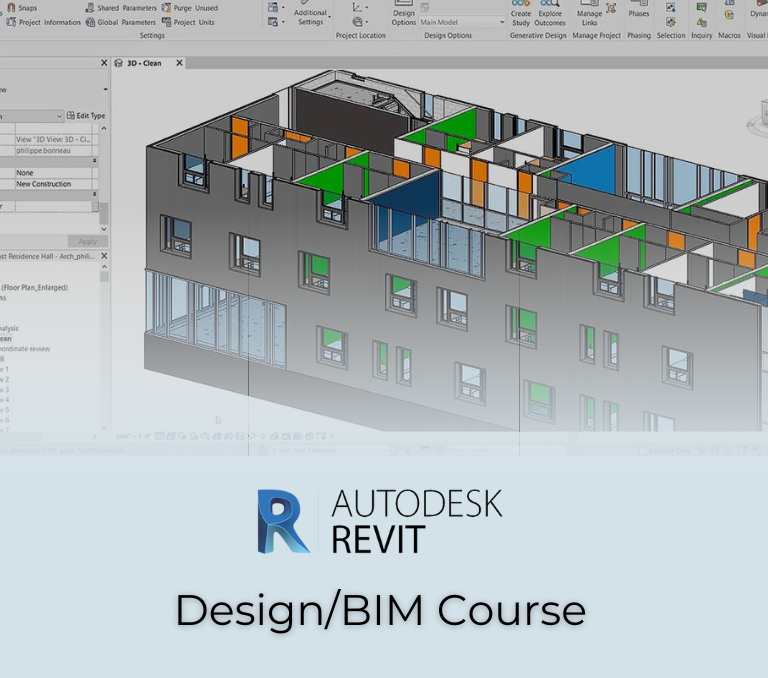Open lower Project Location dropdown icon
This screenshot has height=678, width=768.
360,22
